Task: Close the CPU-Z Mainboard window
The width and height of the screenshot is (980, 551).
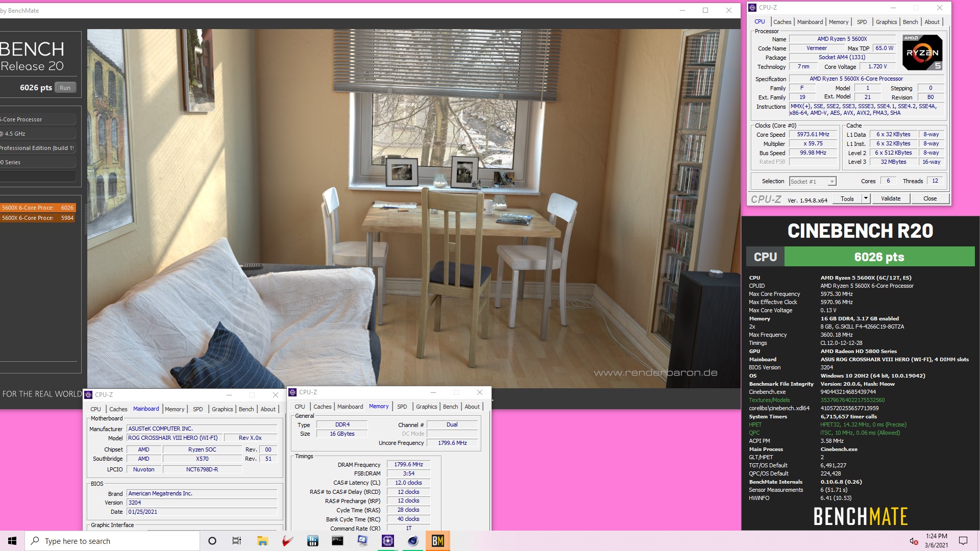Action: (x=275, y=395)
